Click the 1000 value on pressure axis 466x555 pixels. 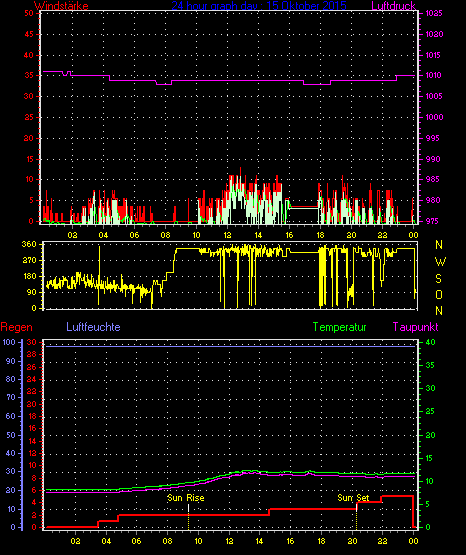pos(434,117)
